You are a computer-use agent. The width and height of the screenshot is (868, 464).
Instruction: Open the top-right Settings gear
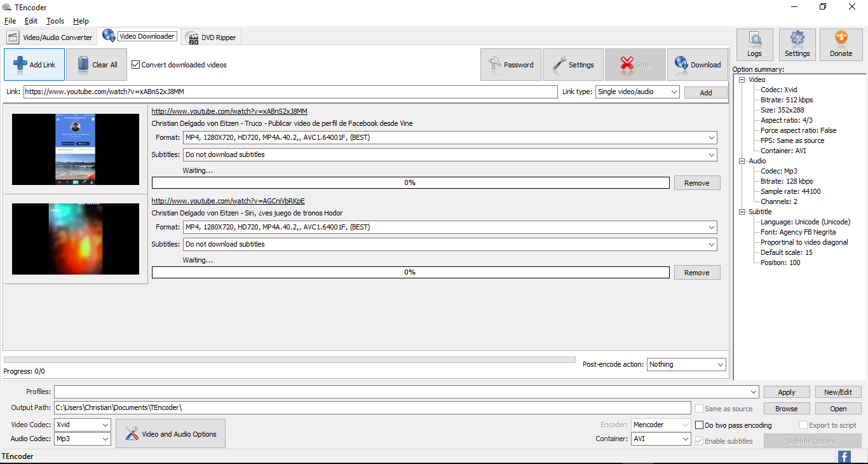pyautogui.click(x=797, y=44)
